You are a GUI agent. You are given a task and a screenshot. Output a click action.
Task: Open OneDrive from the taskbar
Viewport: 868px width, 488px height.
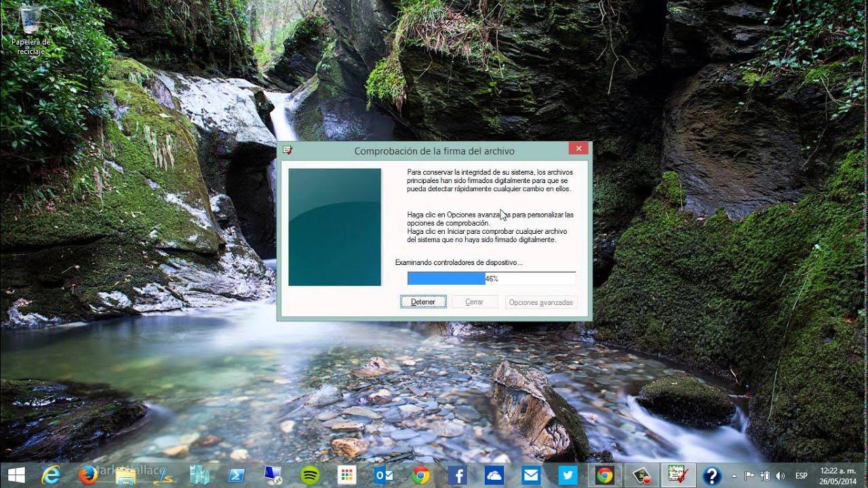pyautogui.click(x=495, y=474)
